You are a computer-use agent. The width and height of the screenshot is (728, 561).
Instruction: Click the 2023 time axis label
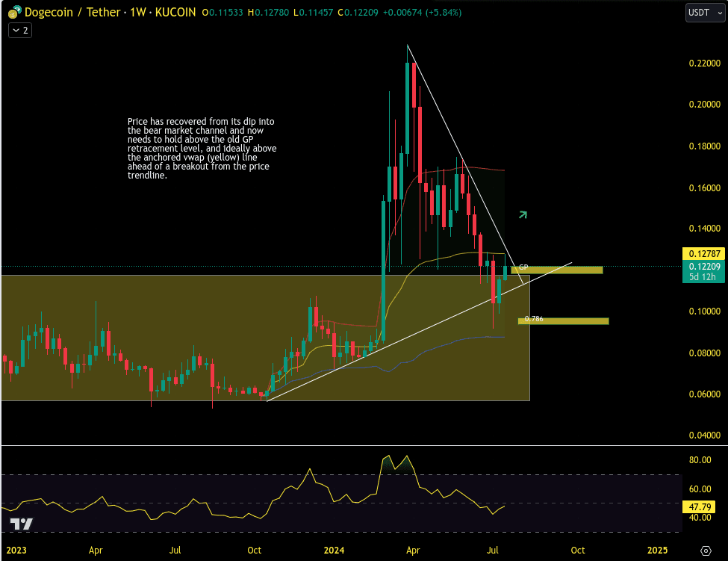(x=16, y=551)
